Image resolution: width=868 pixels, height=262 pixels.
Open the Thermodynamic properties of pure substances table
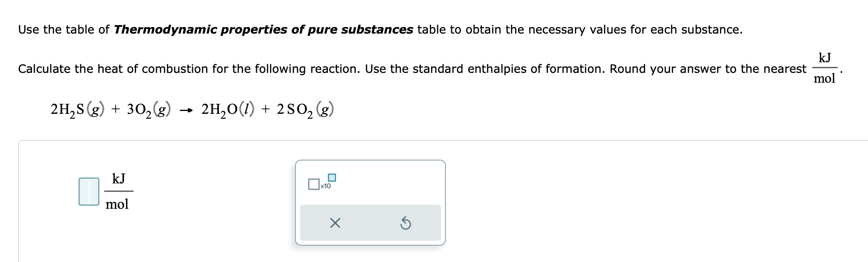click(x=264, y=29)
